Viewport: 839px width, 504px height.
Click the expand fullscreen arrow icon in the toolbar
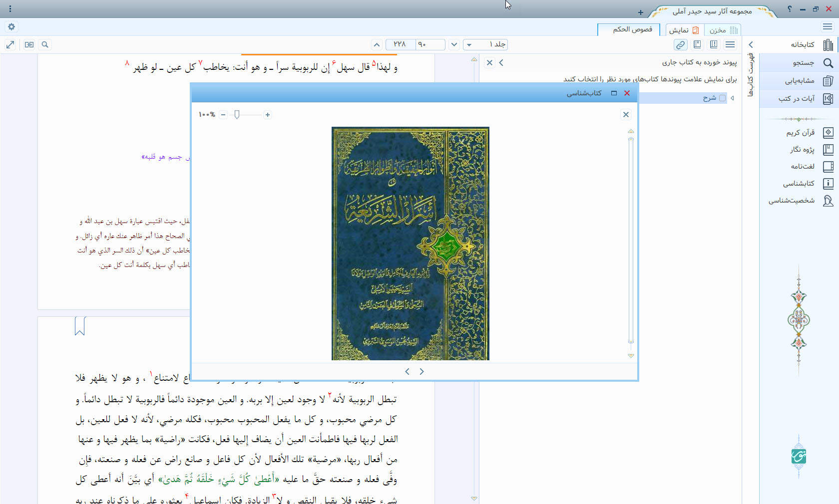pyautogui.click(x=10, y=44)
